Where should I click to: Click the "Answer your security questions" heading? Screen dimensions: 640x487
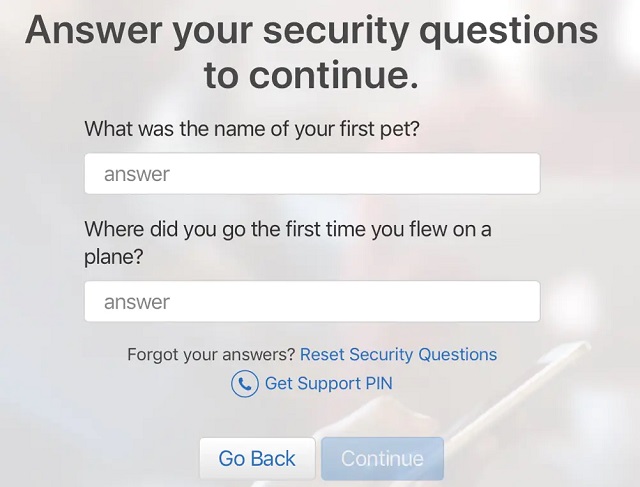[x=311, y=31]
